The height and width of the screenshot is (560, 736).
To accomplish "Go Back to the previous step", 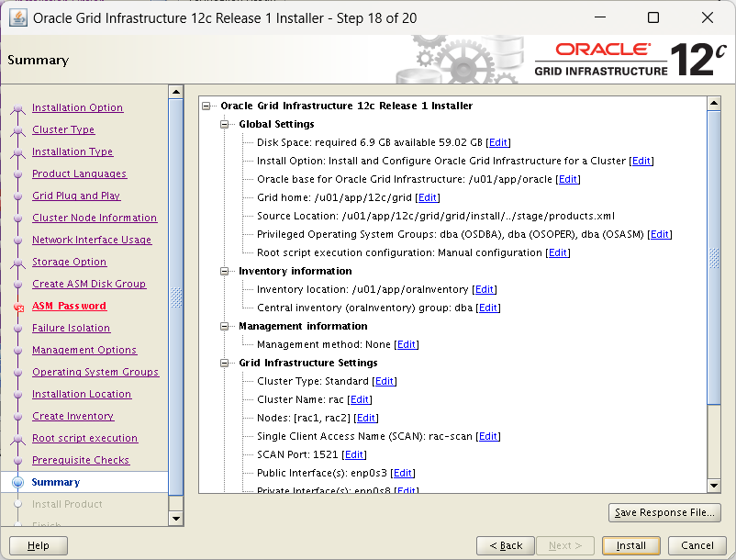I will point(506,545).
